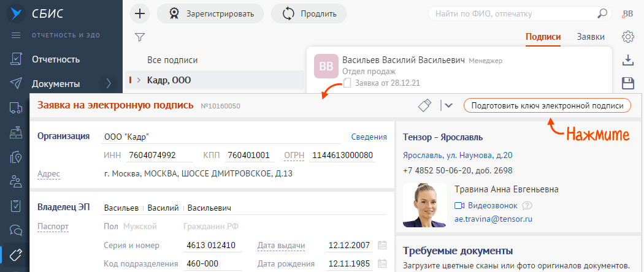Click the USB token key icon
This screenshot has width=644, height=272.
[426, 105]
